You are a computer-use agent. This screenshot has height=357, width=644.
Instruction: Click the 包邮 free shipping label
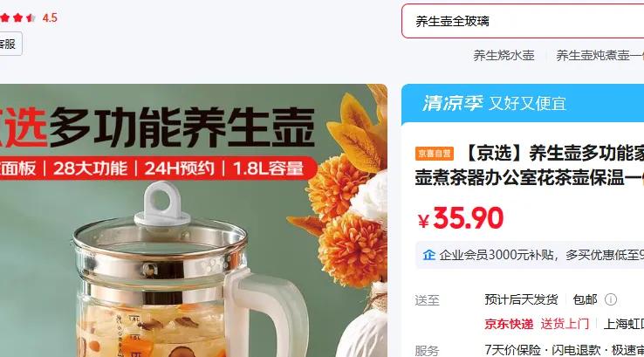pyautogui.click(x=585, y=299)
